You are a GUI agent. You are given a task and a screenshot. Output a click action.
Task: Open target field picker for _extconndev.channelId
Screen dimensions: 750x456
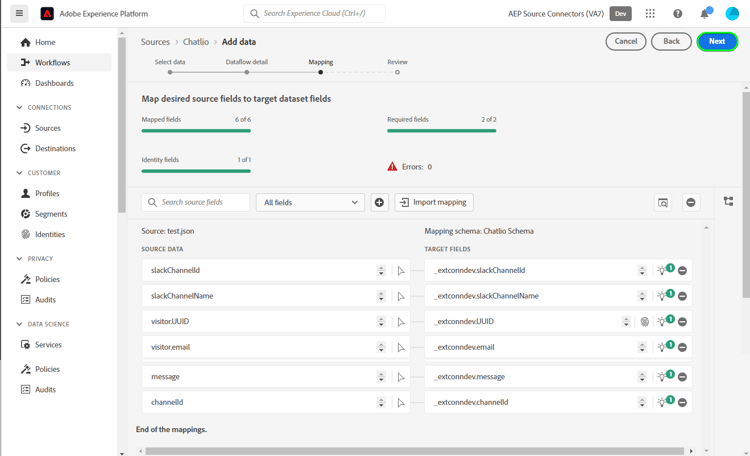[x=642, y=402]
